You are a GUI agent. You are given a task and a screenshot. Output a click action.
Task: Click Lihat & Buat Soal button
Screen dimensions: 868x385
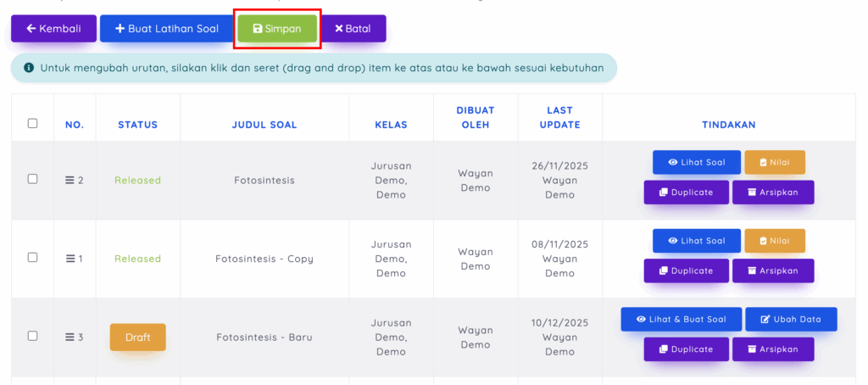tap(682, 320)
